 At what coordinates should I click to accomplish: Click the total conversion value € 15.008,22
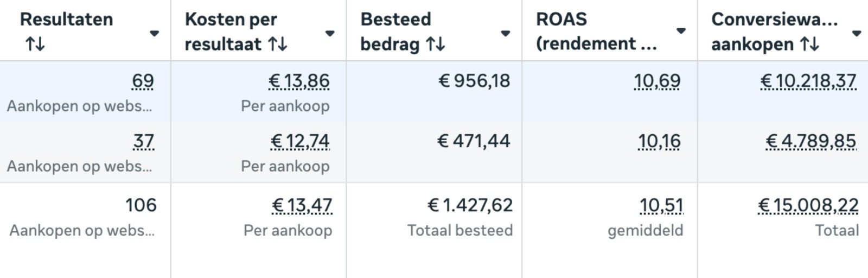(808, 205)
